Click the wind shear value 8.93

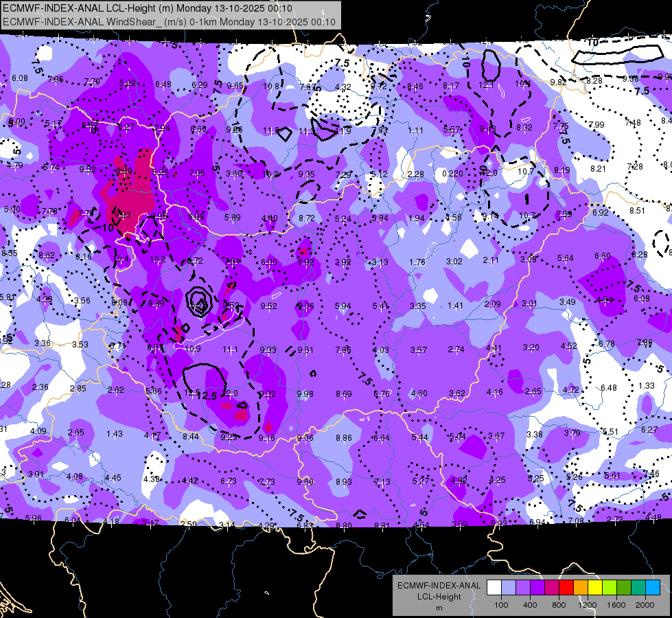344,482
